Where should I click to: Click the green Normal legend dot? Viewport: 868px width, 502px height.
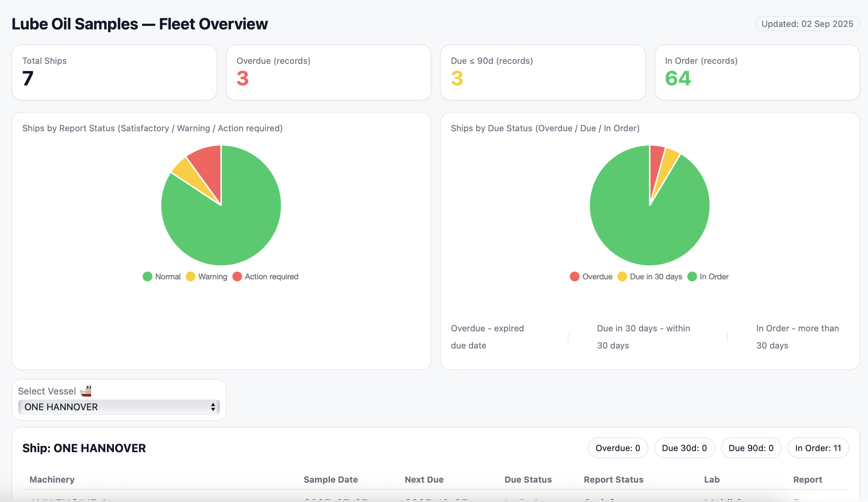tap(147, 276)
